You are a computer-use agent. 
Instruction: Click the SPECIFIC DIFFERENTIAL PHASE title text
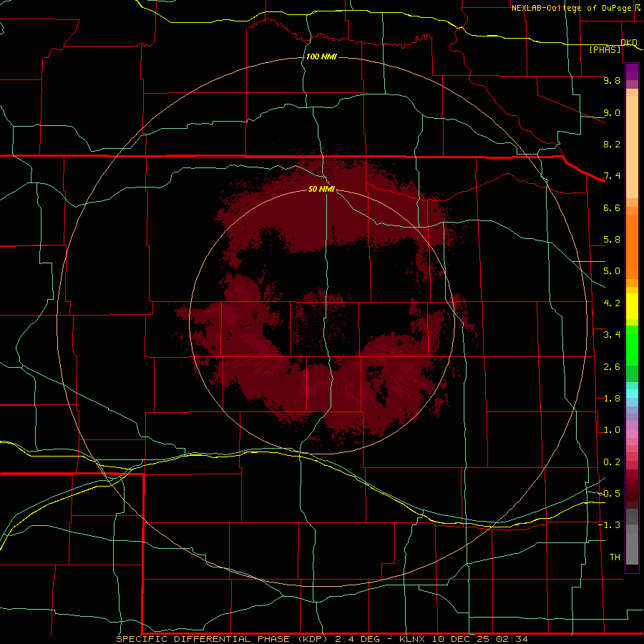coord(205,639)
